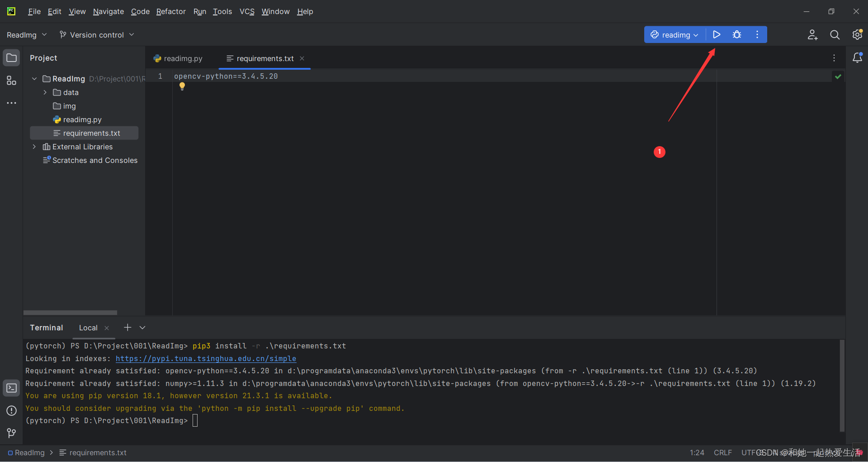Open the Tools menu
The height and width of the screenshot is (462, 868).
point(222,11)
